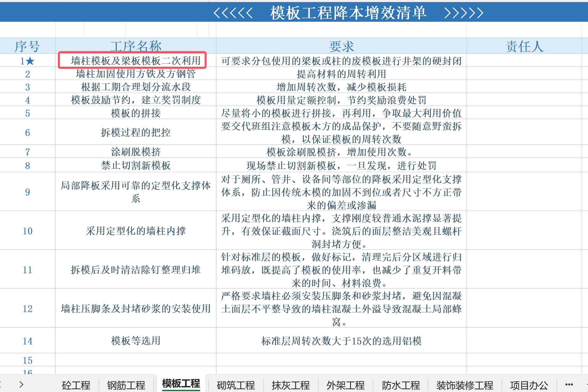The width and height of the screenshot is (588, 392).
Task: Switch to the 项目办公 sheet tab
Action: (529, 385)
